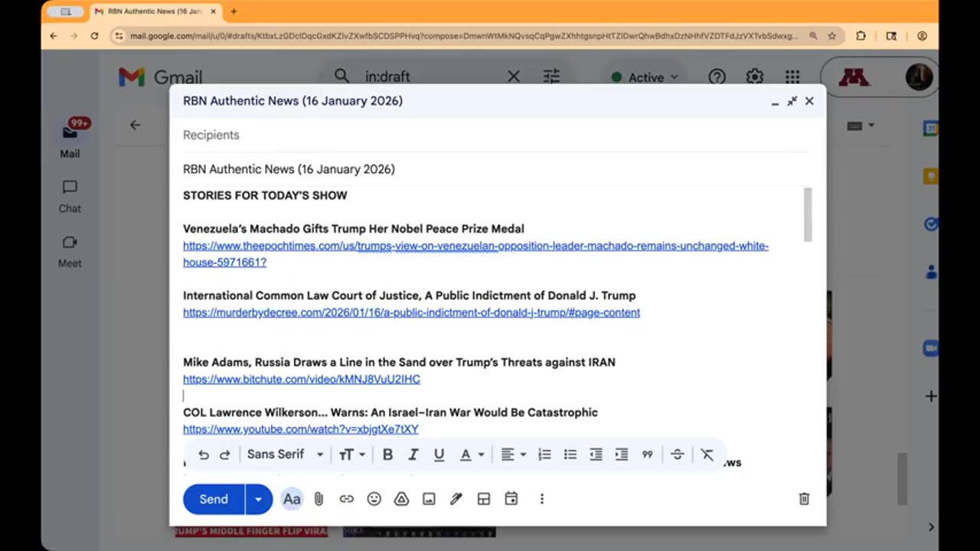Click the compose body vertical scrollbar
Image resolution: width=980 pixels, height=551 pixels.
(807, 215)
